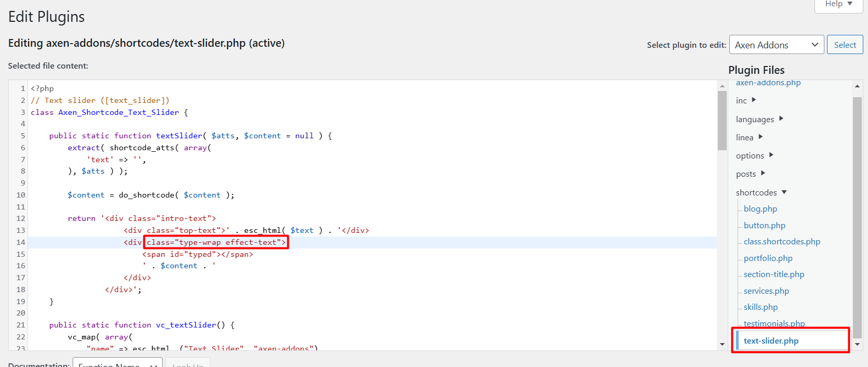Open skills.php file
The height and width of the screenshot is (367, 868).
pos(760,307)
